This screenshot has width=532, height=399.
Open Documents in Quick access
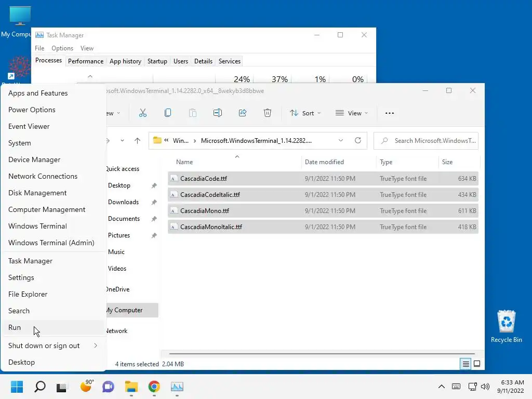[x=124, y=219]
